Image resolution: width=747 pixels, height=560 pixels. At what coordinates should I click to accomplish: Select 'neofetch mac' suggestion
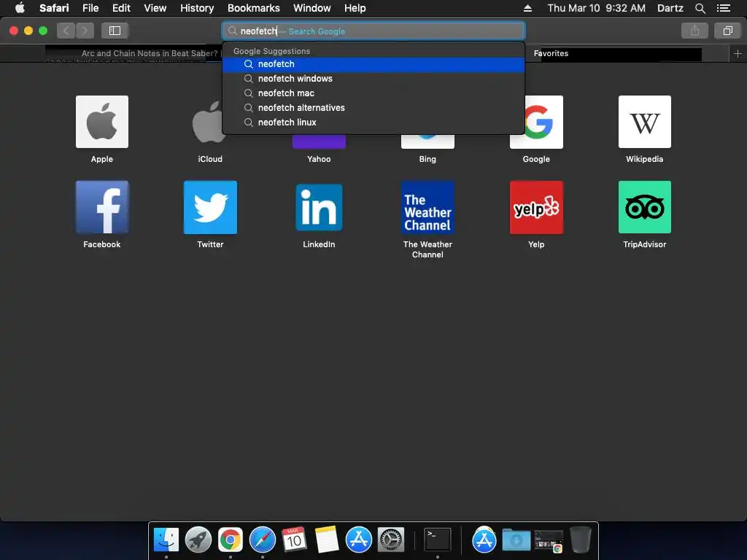click(373, 93)
